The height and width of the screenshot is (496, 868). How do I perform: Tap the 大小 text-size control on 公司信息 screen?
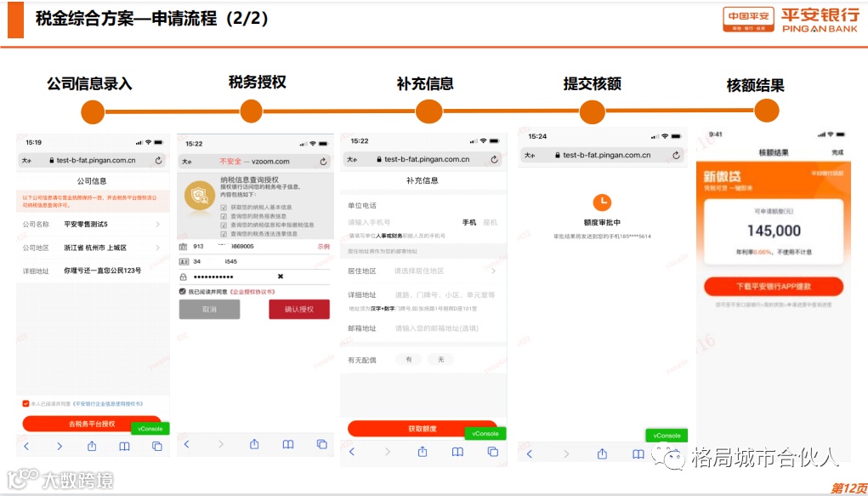click(26, 160)
